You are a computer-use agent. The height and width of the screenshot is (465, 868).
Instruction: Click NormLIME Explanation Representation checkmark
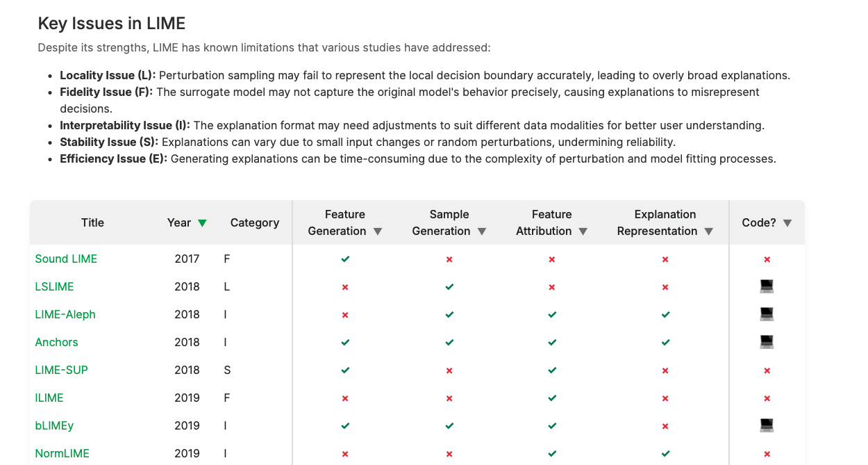click(x=665, y=453)
